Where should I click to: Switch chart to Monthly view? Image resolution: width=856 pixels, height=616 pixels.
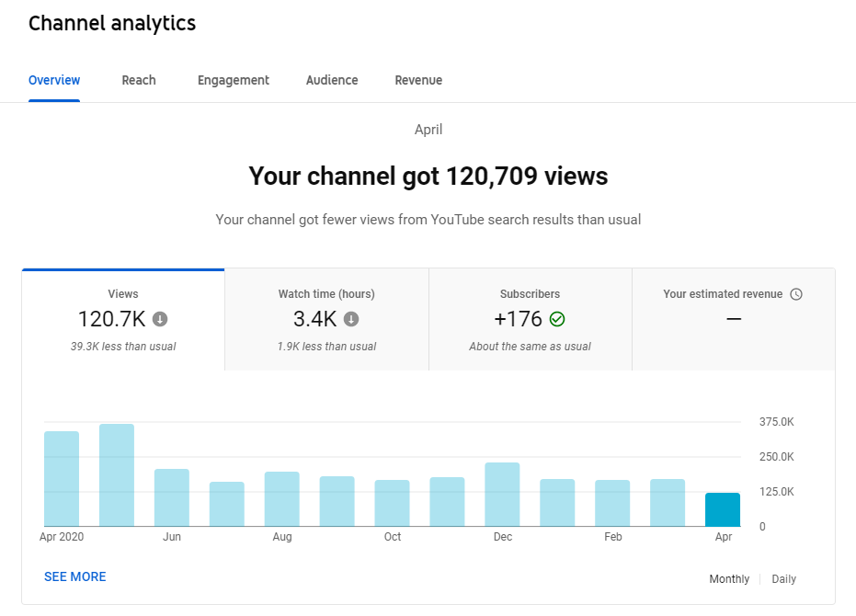(x=729, y=579)
